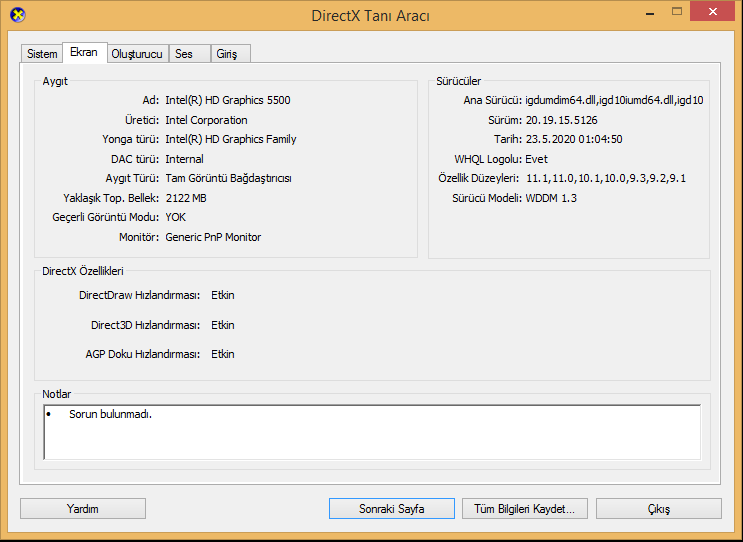Click the 'Internal' DAC type value

coord(184,159)
